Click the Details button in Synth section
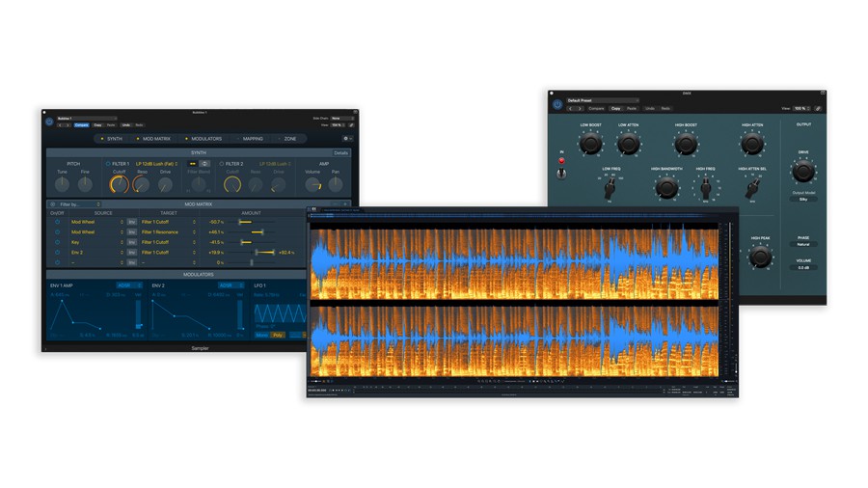868x488 pixels. 341,152
